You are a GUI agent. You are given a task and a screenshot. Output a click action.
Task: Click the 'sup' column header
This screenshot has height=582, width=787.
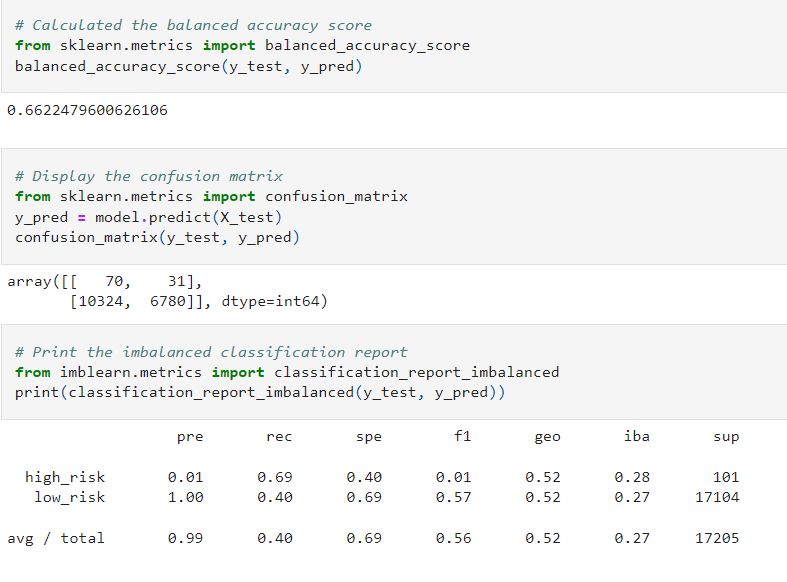pos(726,437)
